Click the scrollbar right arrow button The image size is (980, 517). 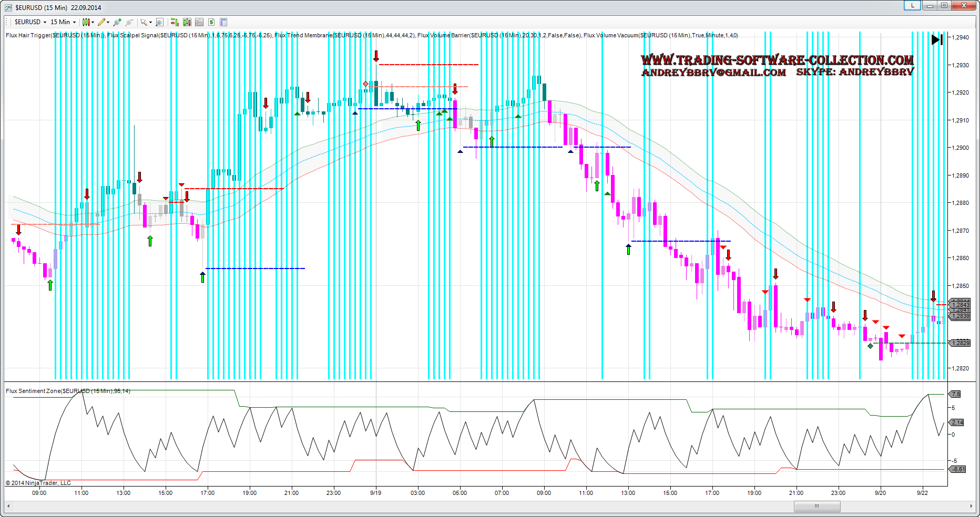pos(971,506)
